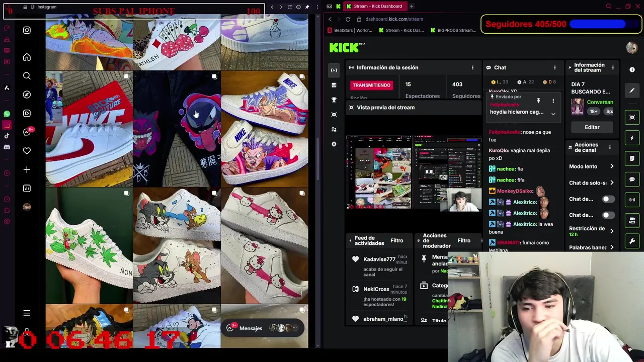Image resolution: width=644 pixels, height=362 pixels.
Task: Click dashboard.kick.com address bar
Action: point(394,19)
